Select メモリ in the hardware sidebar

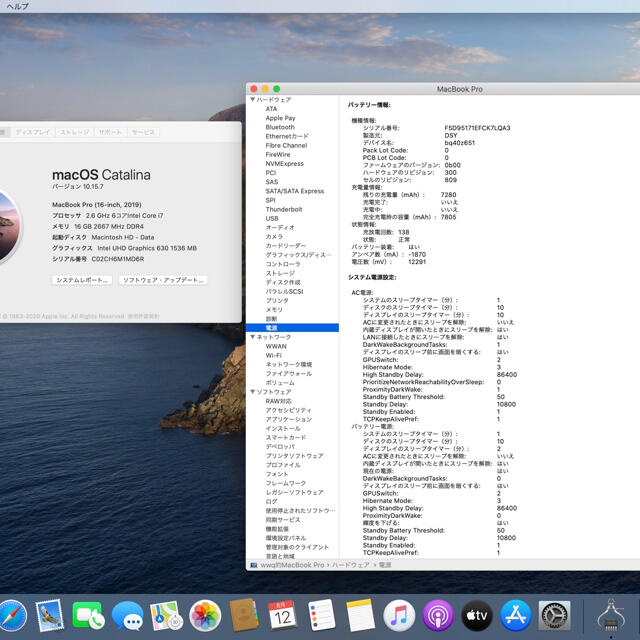point(274,309)
